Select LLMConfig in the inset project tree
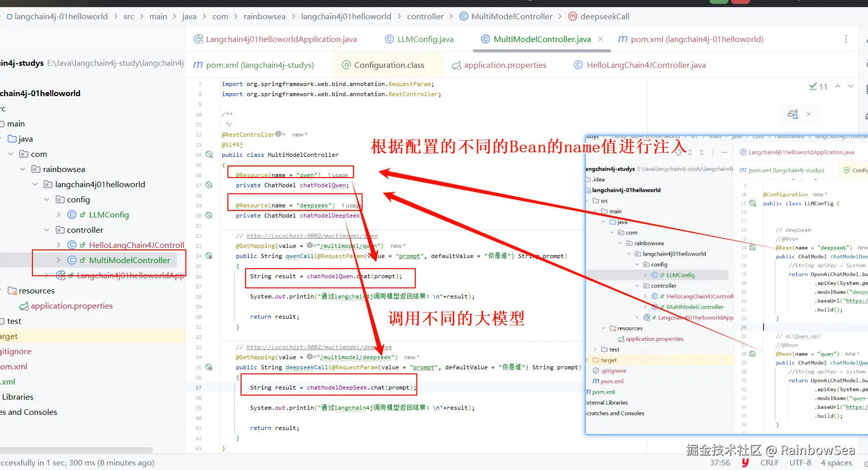868x470 pixels. point(680,275)
